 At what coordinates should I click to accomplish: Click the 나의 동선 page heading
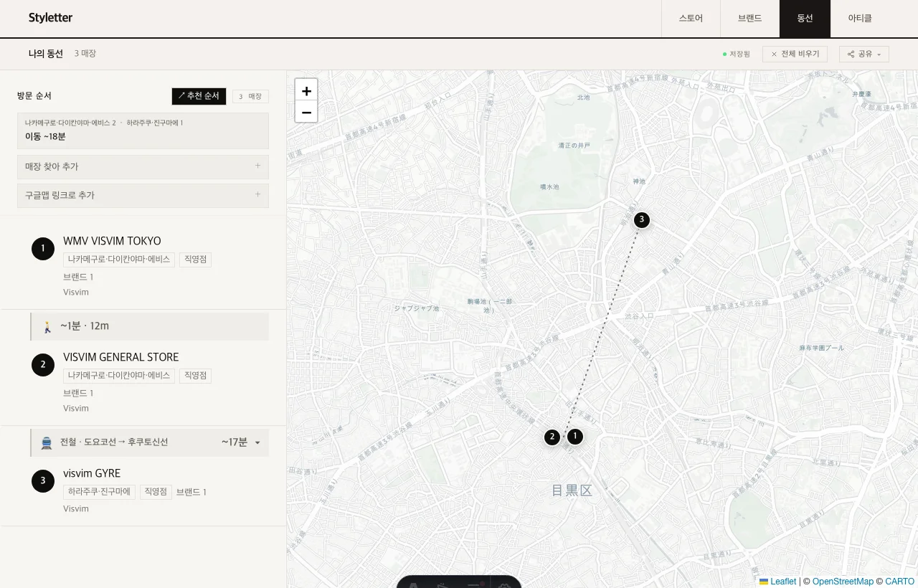46,54
